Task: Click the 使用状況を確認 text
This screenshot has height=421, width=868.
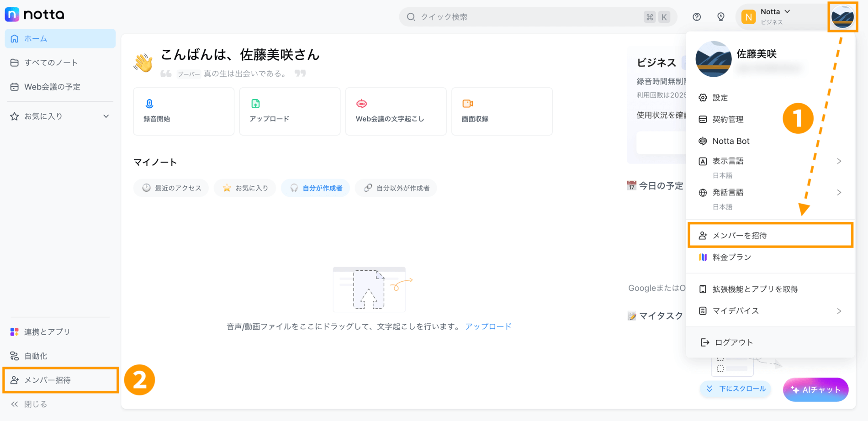Action: coord(661,115)
